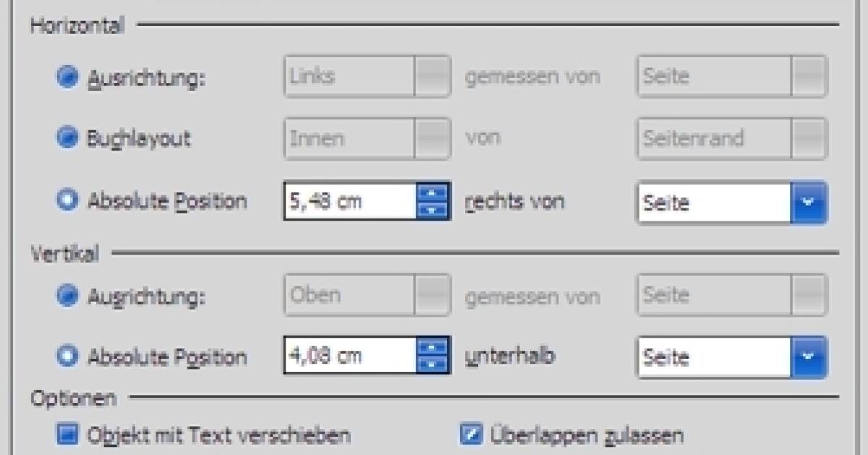Expand the rechts von Seite dropdown
This screenshot has width=868, height=455.
click(x=809, y=202)
